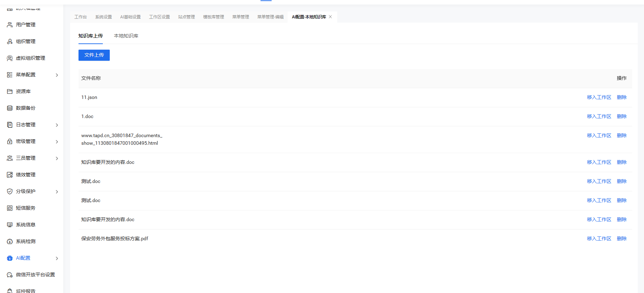Click 删除 for 保安劳务外包服务投标方案.pdf
644x293 pixels.
[x=621, y=239]
